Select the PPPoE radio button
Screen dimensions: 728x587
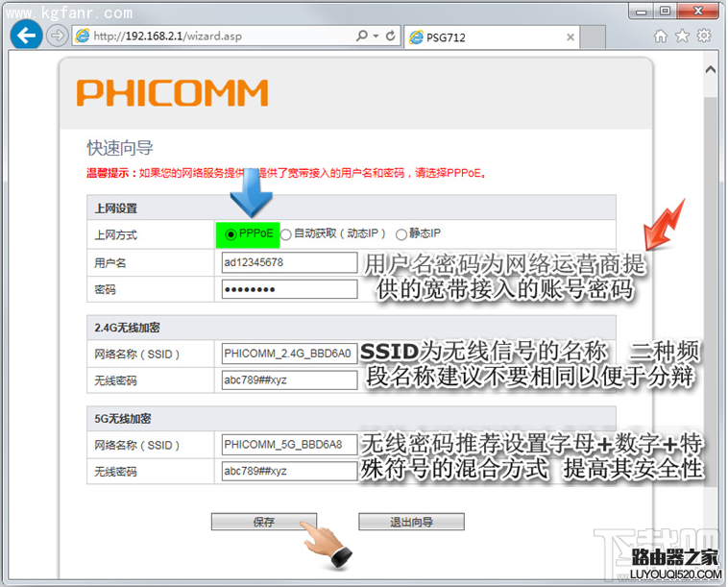click(x=231, y=234)
